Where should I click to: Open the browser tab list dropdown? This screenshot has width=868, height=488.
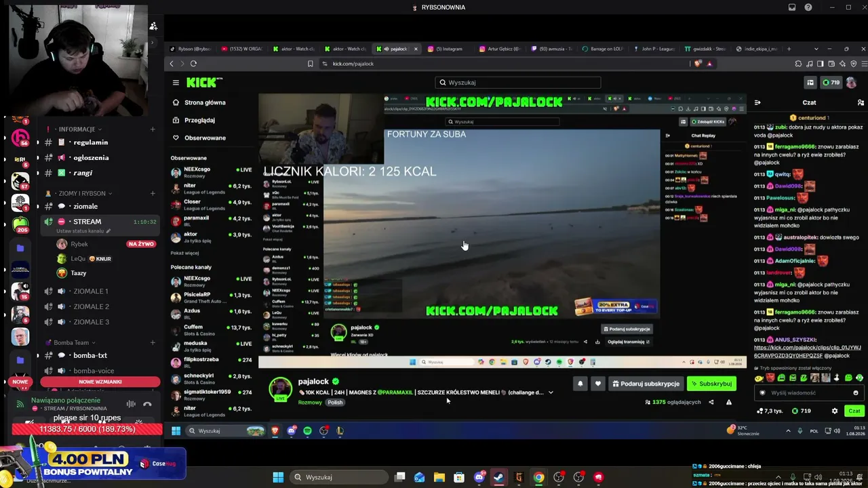click(x=816, y=49)
